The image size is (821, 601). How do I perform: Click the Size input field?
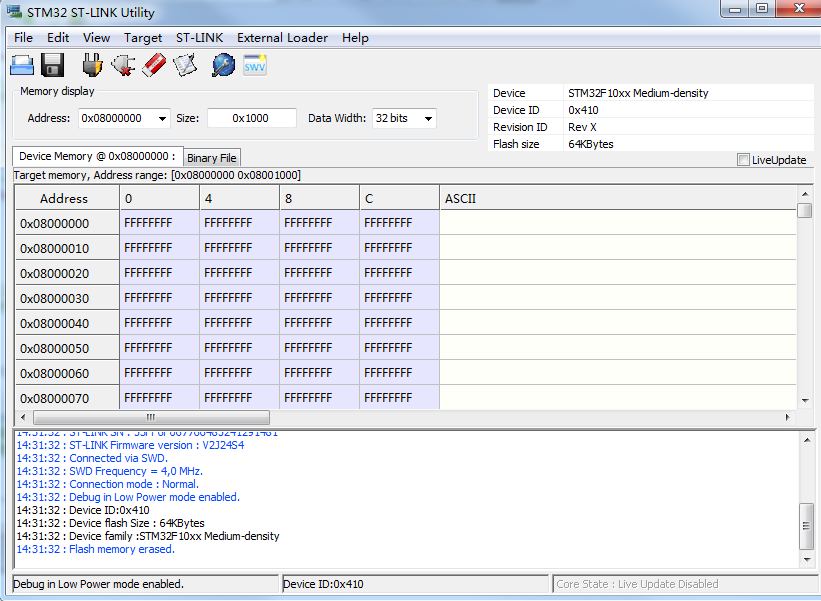pyautogui.click(x=251, y=118)
